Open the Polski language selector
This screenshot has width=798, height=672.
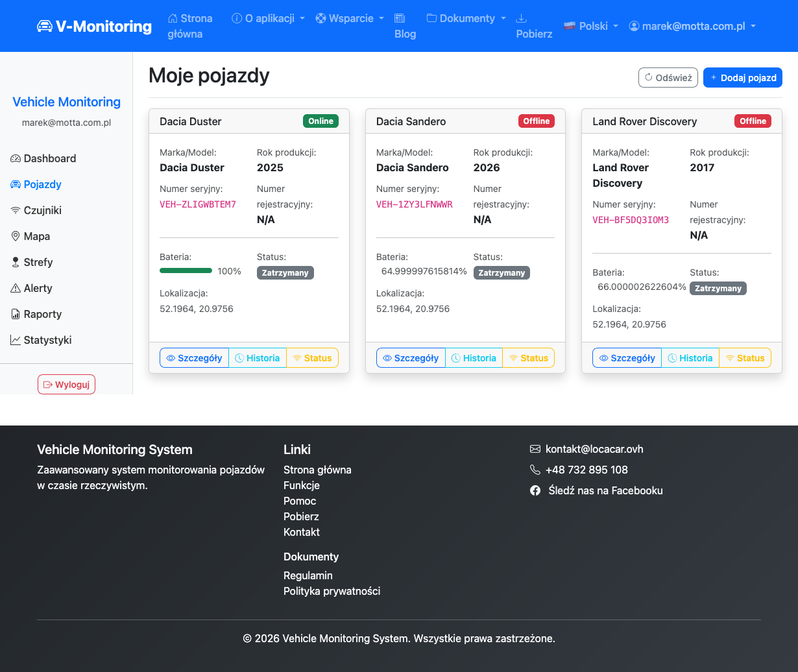(590, 26)
